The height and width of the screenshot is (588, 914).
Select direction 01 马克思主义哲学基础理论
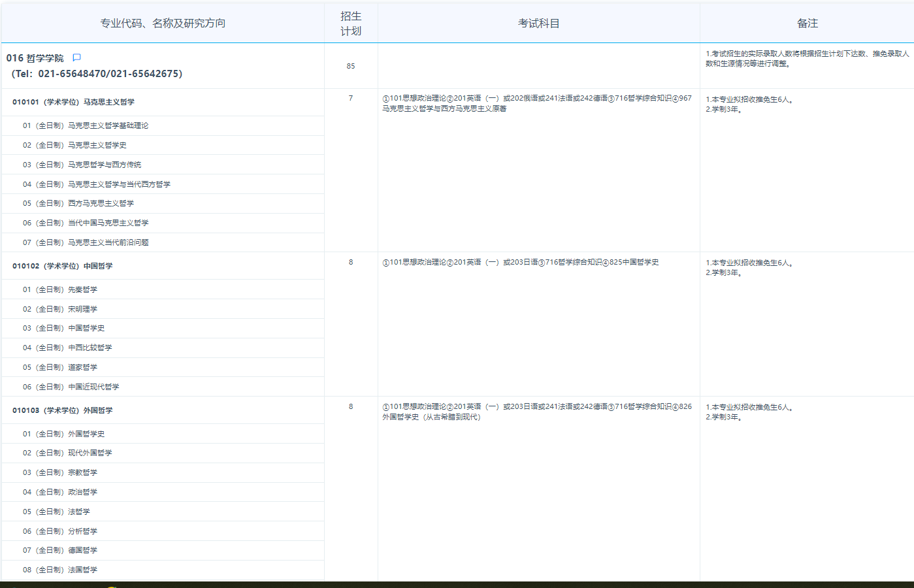(x=86, y=125)
